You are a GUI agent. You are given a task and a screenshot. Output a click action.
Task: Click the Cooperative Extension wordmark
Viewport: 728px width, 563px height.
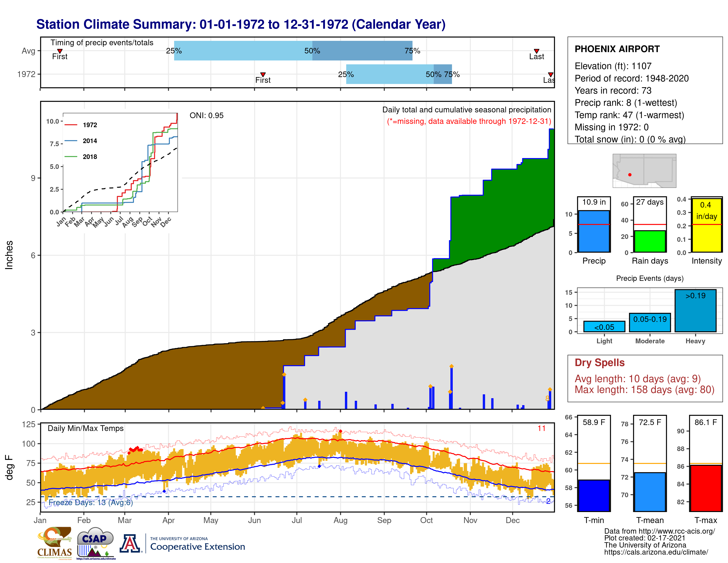click(x=197, y=547)
